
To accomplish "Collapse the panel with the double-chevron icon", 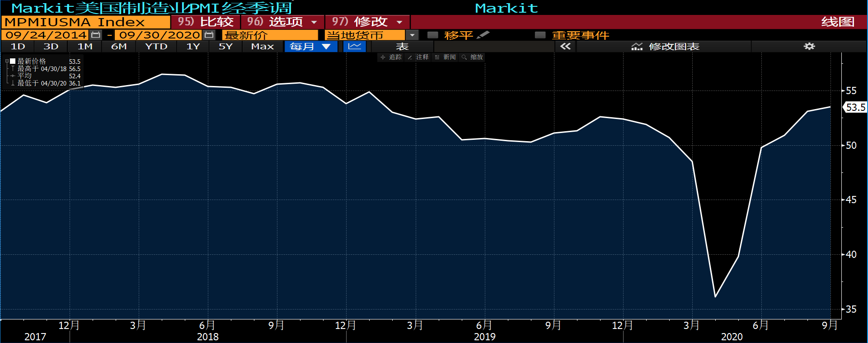I will [565, 46].
